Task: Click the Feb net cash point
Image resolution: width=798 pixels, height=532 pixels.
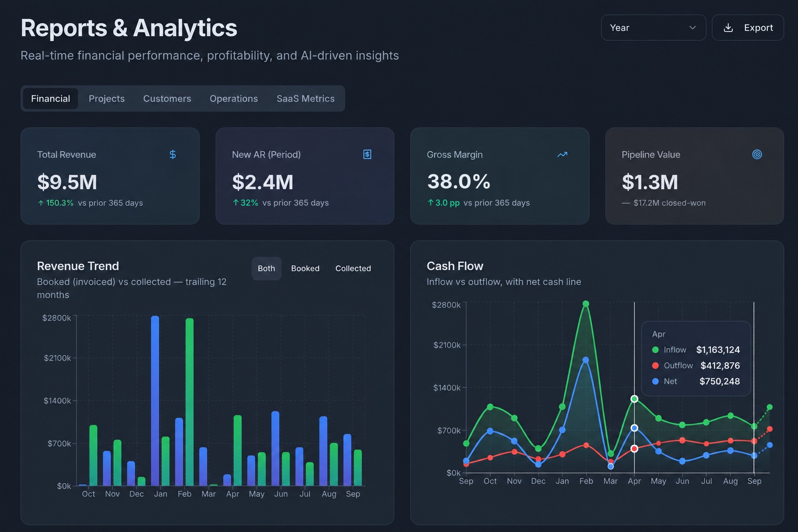Action: click(x=586, y=360)
